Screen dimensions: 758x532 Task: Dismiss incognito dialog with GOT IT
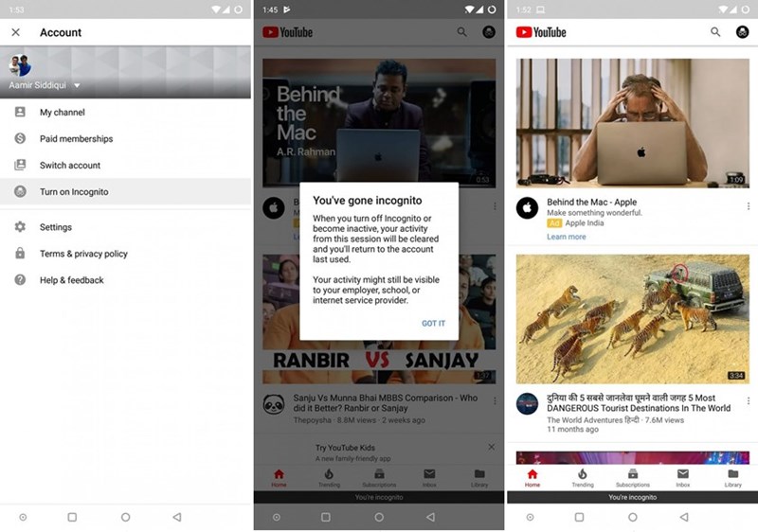(433, 324)
